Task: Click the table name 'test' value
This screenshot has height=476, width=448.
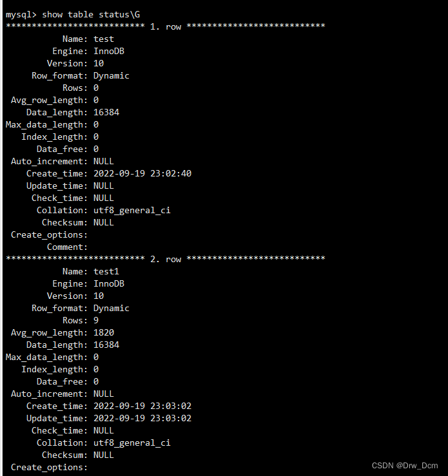Action: pyautogui.click(x=104, y=39)
